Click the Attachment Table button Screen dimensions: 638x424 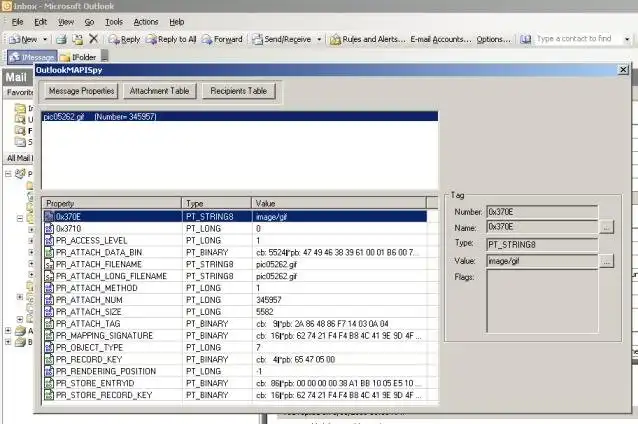(160, 91)
